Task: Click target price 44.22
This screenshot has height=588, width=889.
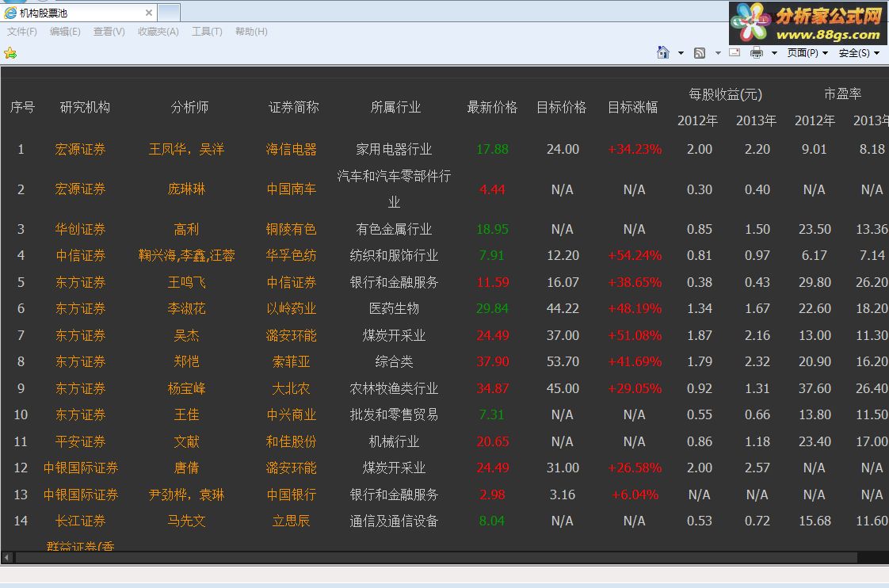Action: point(563,308)
